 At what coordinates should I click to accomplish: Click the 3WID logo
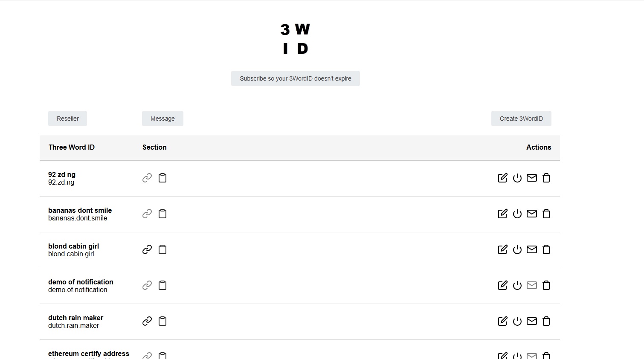click(x=295, y=39)
